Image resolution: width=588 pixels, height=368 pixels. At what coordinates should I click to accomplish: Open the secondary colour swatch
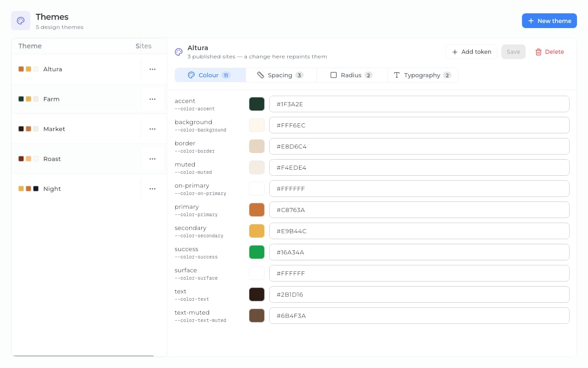[x=257, y=231]
